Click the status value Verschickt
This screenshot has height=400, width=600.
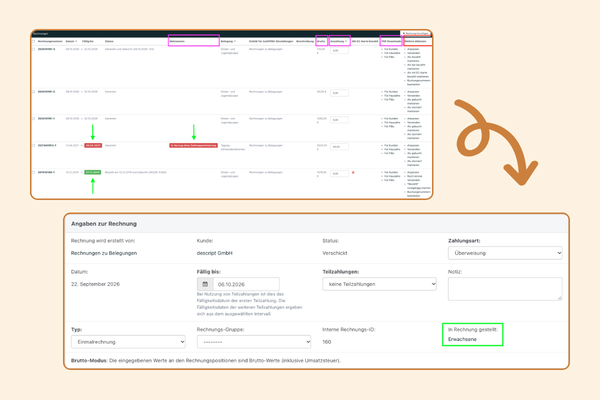click(x=335, y=253)
